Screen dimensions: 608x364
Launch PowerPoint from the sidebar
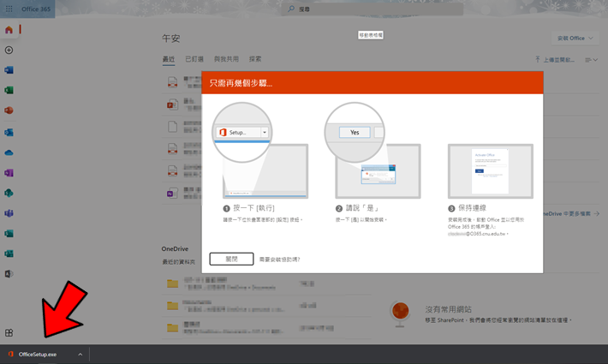[x=9, y=110]
